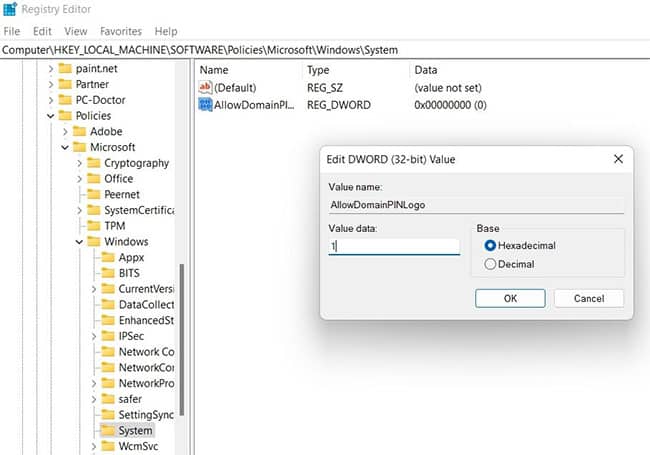Collapse the Microsoft tree node
This screenshot has height=455, width=650.
click(x=65, y=148)
